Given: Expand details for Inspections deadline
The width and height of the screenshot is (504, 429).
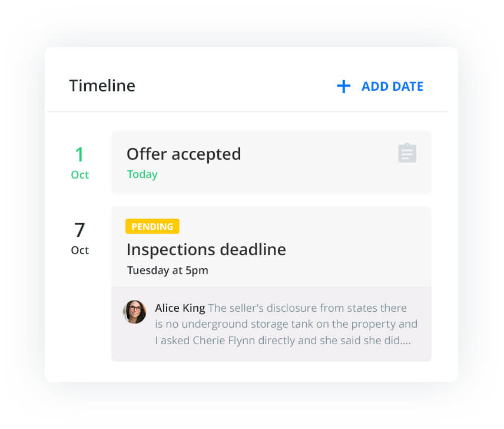Looking at the screenshot, I should [x=206, y=249].
